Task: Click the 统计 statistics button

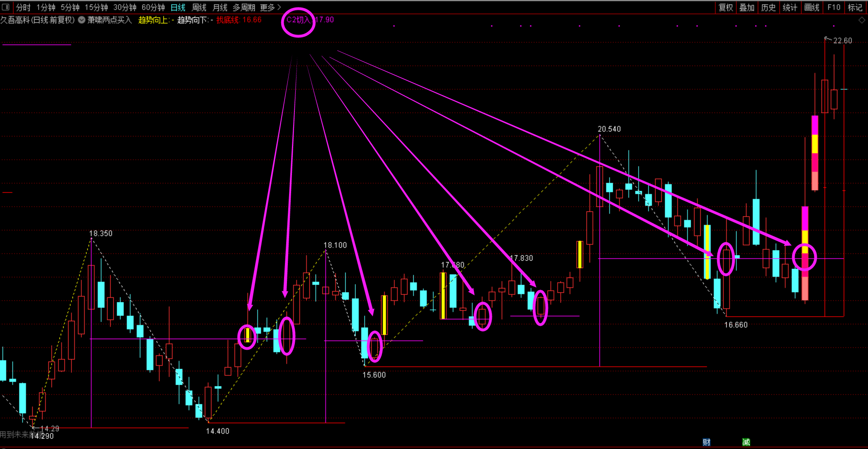Action: pyautogui.click(x=790, y=7)
